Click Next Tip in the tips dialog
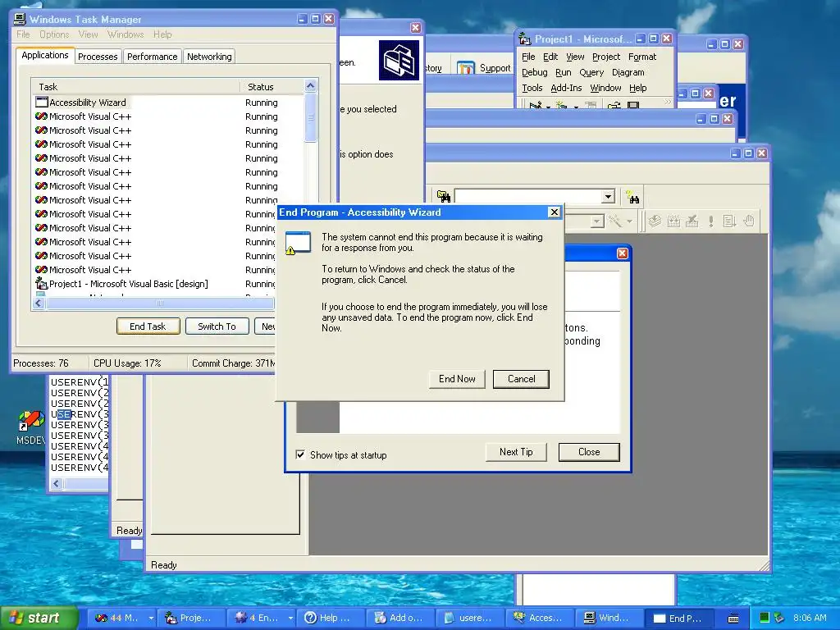The width and height of the screenshot is (840, 630). (516, 452)
